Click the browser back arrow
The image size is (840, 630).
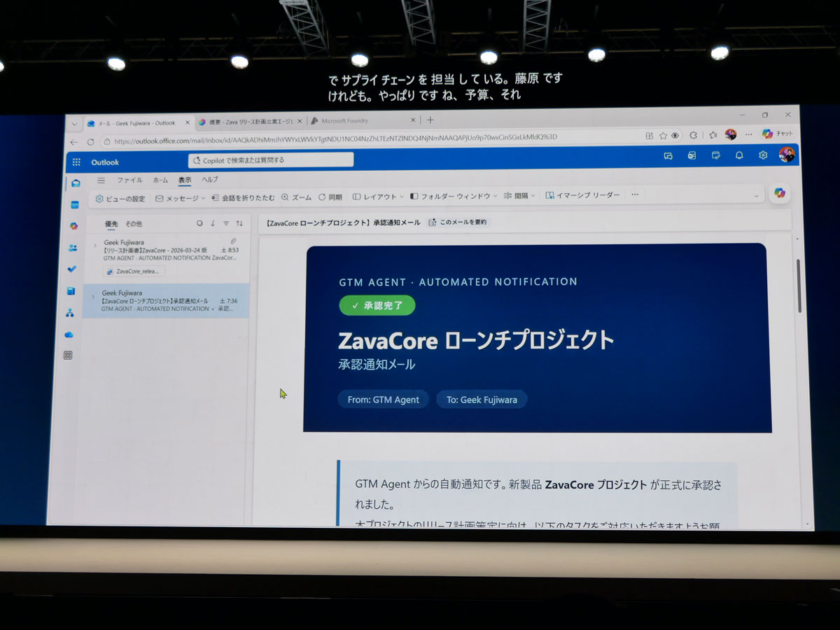(75, 142)
